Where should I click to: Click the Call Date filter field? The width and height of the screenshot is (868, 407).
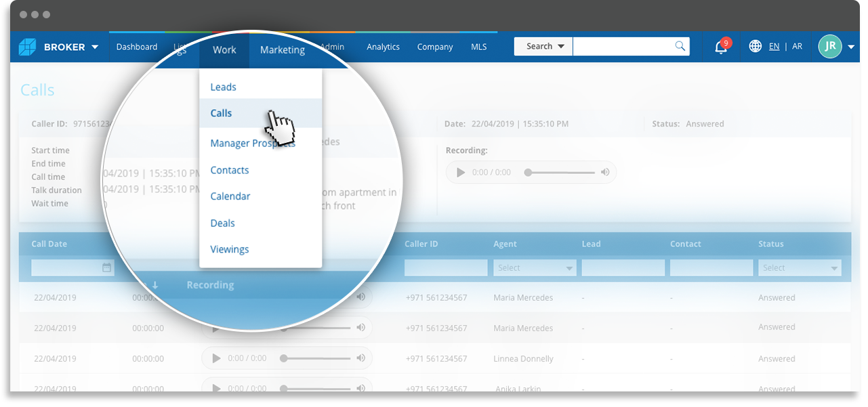click(x=73, y=267)
